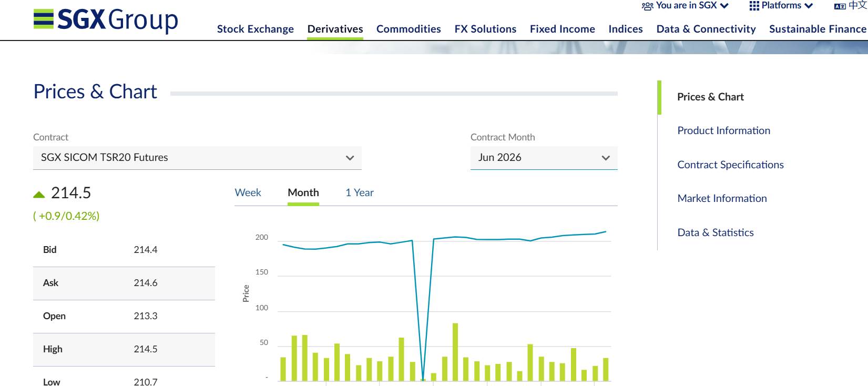Open Market Information sidebar link
The image size is (868, 386).
coord(722,198)
